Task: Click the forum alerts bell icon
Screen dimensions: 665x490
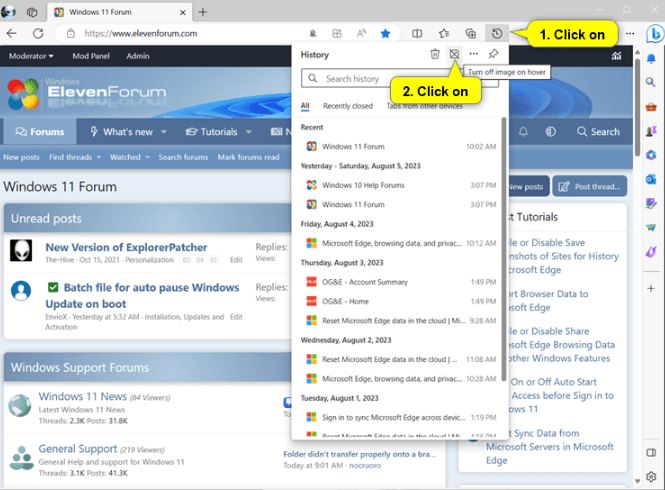Action: pyautogui.click(x=523, y=132)
